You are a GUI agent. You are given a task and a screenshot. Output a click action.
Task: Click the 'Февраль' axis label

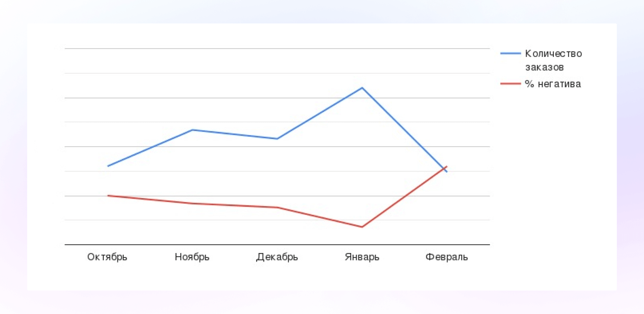coord(446,257)
